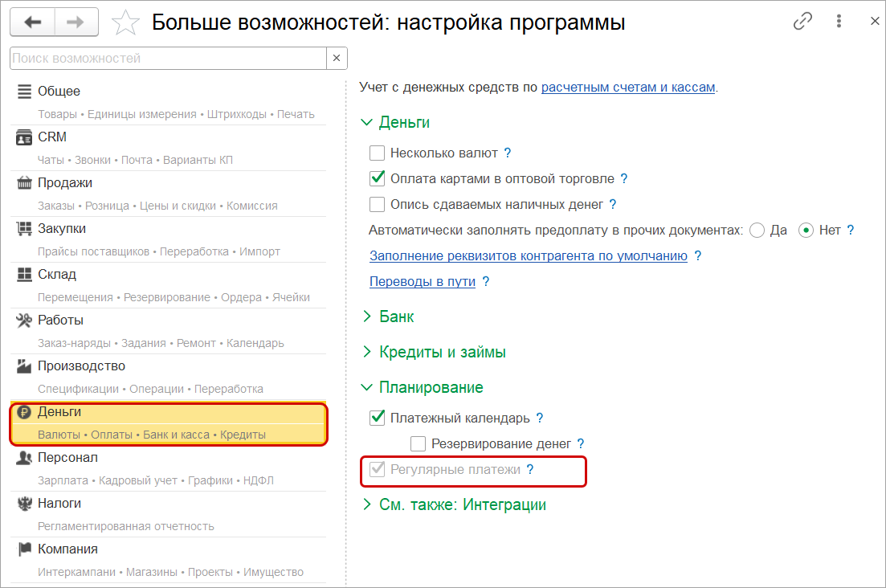
Task: Close the settings window
Action: pyautogui.click(x=875, y=22)
